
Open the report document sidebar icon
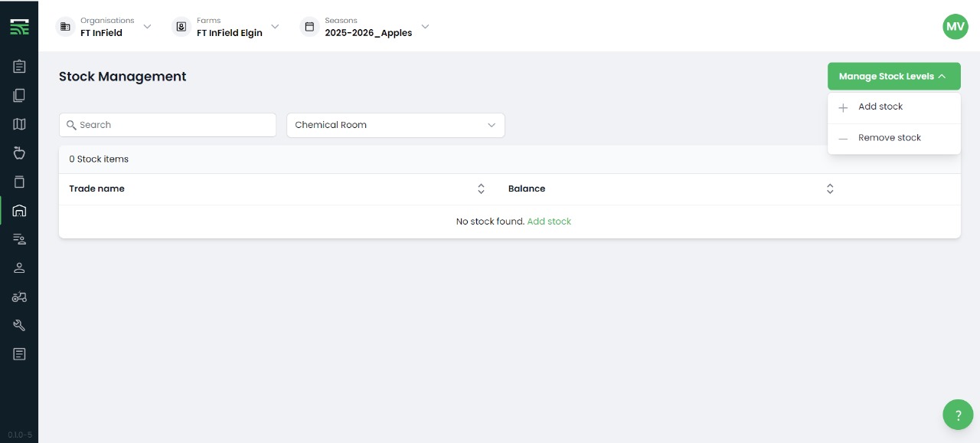click(x=19, y=354)
